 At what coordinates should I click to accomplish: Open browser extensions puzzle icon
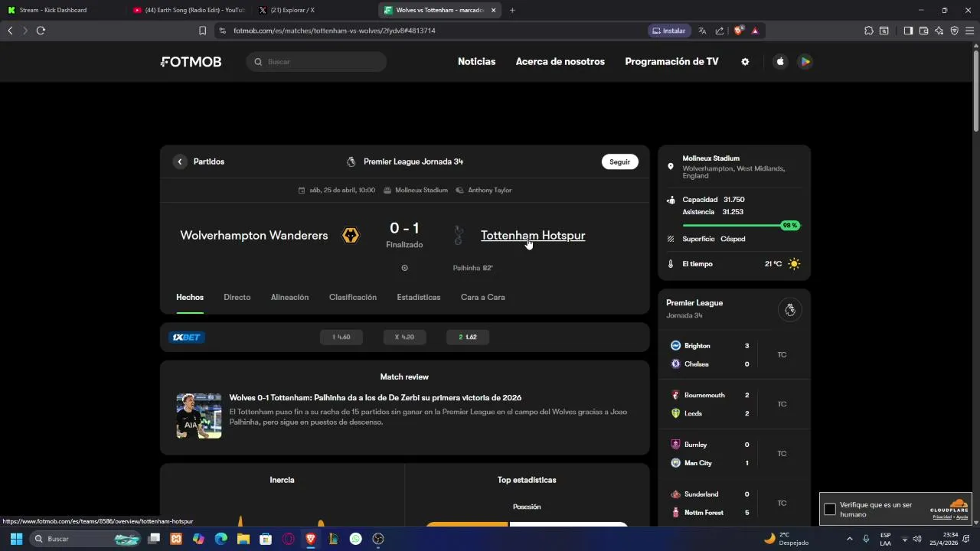869,31
